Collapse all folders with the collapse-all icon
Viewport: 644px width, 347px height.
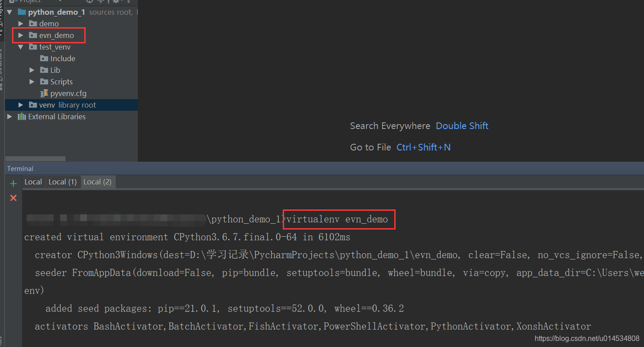point(101,2)
